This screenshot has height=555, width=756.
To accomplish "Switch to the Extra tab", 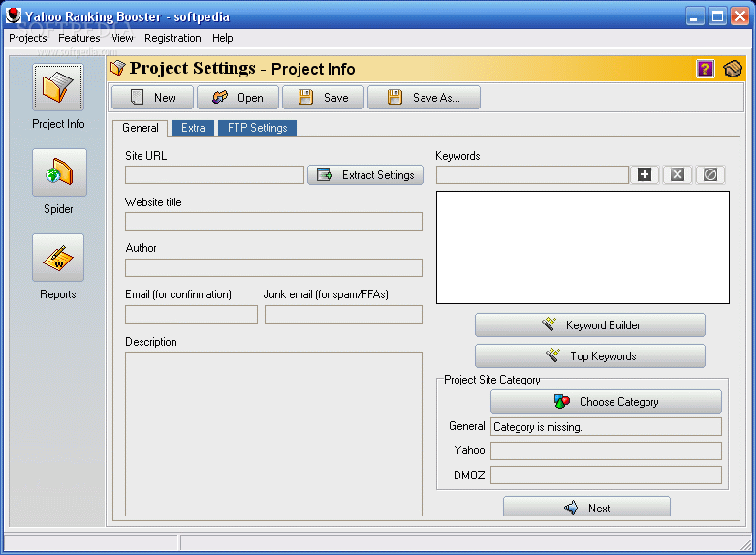I will click(193, 128).
